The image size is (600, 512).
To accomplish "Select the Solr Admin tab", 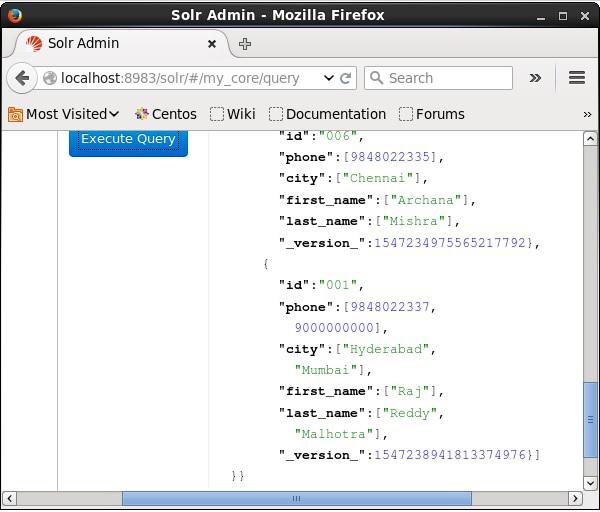I will coord(110,44).
